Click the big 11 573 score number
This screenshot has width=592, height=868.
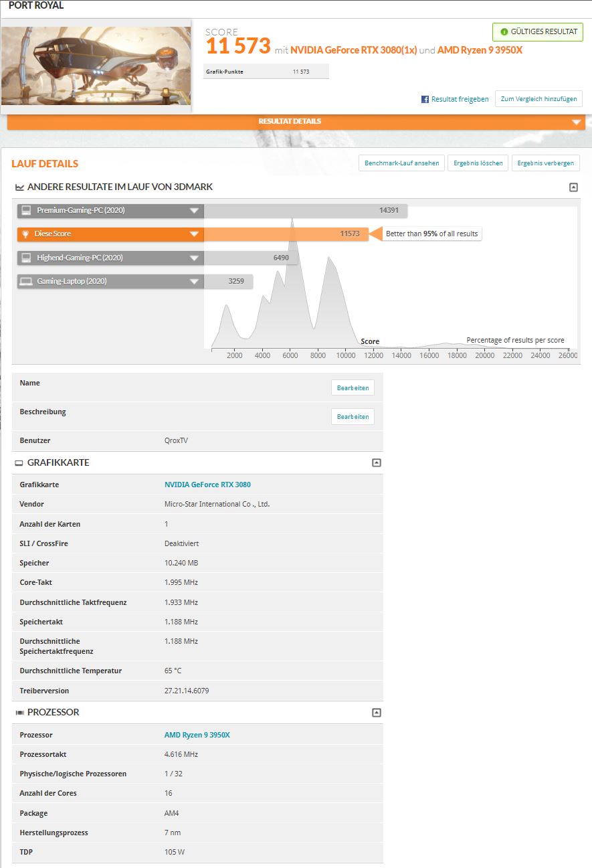click(238, 46)
